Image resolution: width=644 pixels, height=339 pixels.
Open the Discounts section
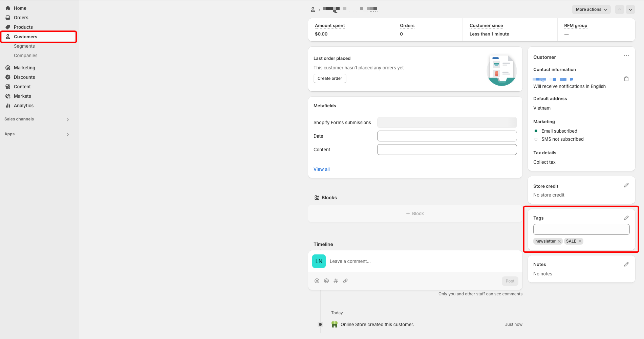[24, 77]
